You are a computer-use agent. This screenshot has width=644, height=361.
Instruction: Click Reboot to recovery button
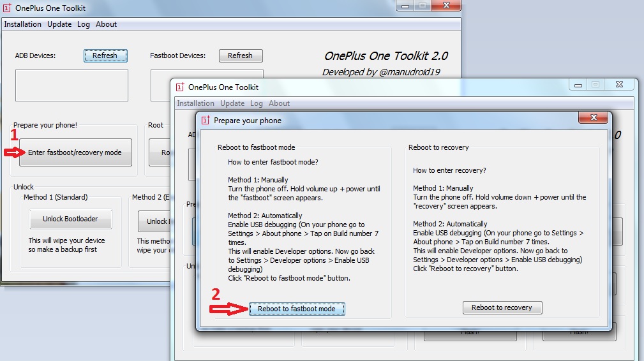click(502, 307)
